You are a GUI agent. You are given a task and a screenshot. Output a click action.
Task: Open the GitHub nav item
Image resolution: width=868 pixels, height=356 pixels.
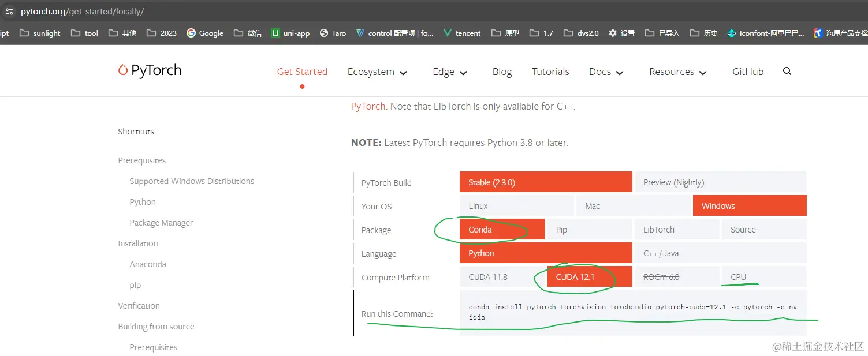click(748, 72)
